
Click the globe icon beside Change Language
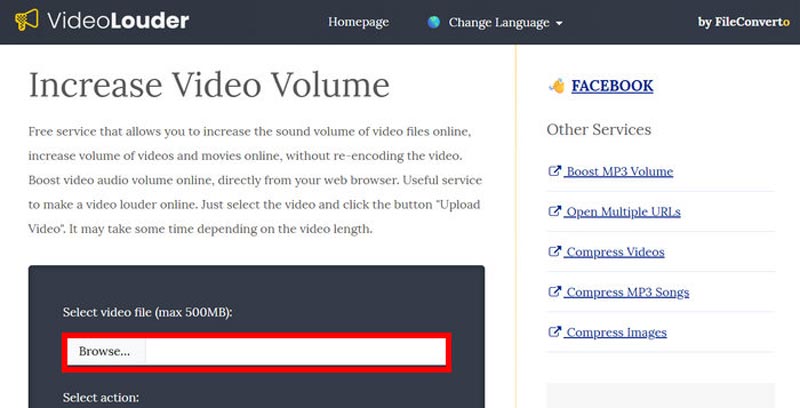pyautogui.click(x=434, y=22)
